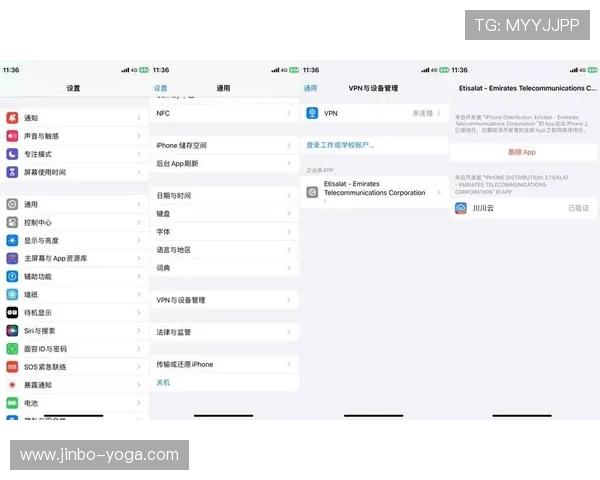This screenshot has width=600, height=480.
Task: Open the 字体 fonts row
Action: point(223,232)
